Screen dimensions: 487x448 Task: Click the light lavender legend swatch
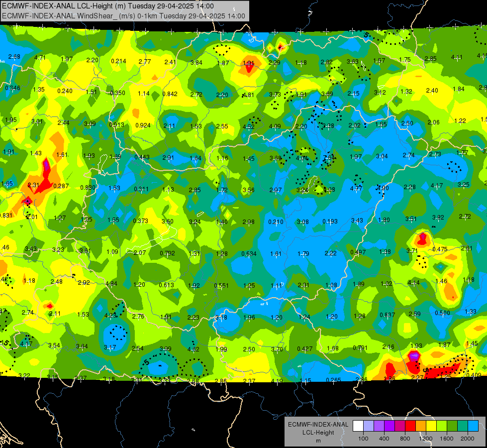[368, 426]
